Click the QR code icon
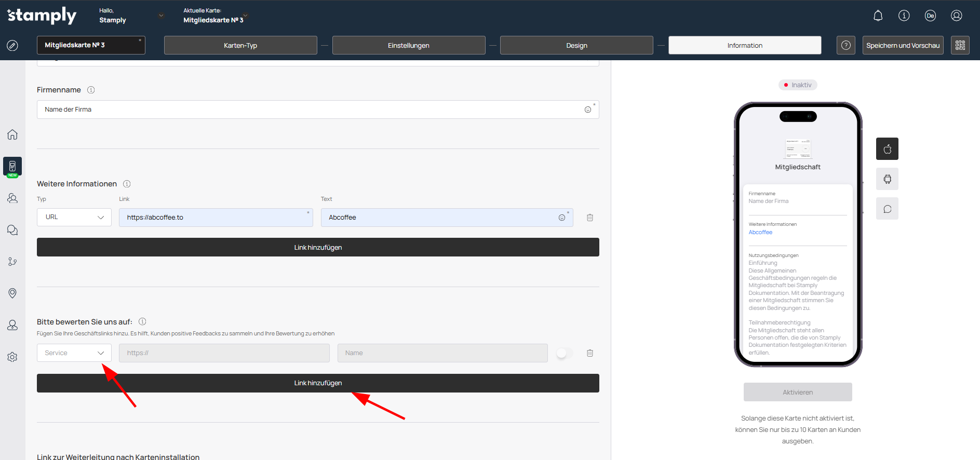Screen dimensions: 980x460 point(960,45)
